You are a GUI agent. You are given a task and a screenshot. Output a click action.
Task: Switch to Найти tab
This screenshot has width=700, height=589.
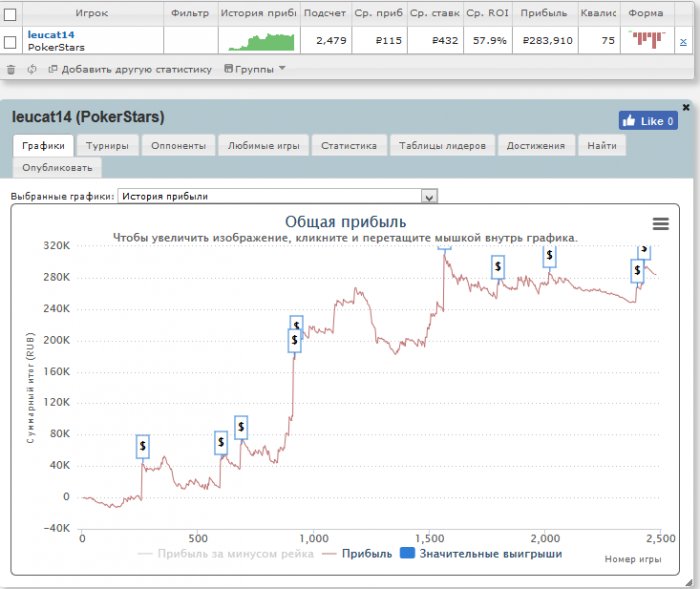tap(602, 146)
